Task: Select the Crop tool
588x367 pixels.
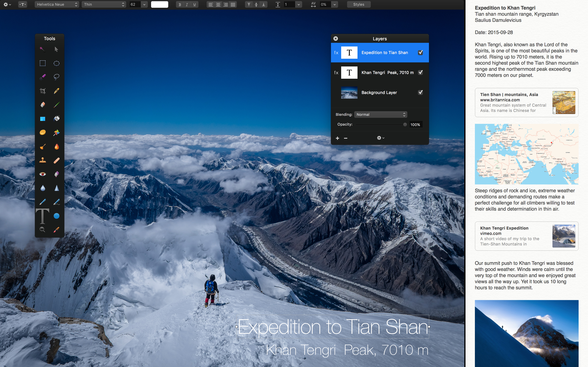Action: pos(43,91)
